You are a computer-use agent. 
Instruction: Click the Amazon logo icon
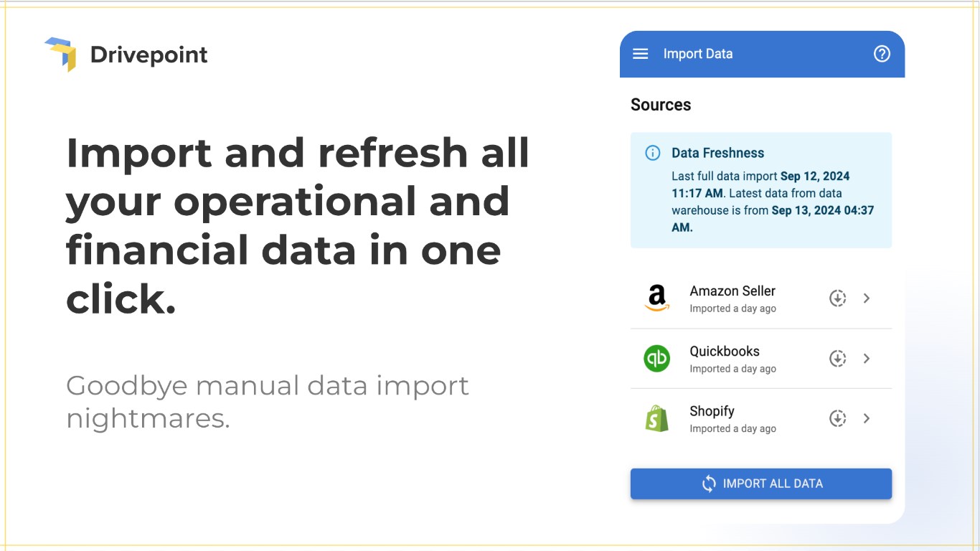[656, 298]
